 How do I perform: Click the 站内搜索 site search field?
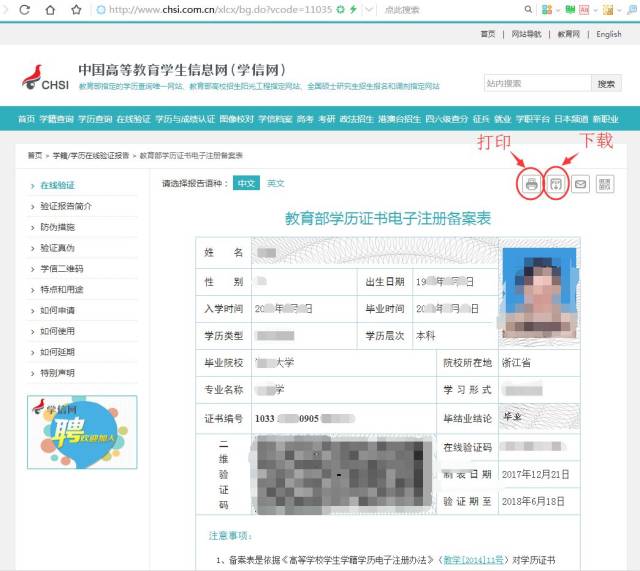(538, 83)
